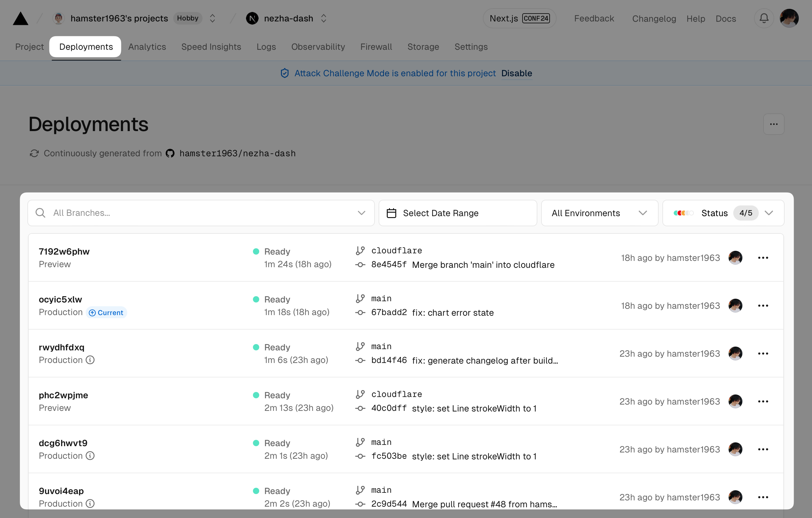Open Status filter dropdown
Screen dimensions: 812x518
tap(723, 213)
